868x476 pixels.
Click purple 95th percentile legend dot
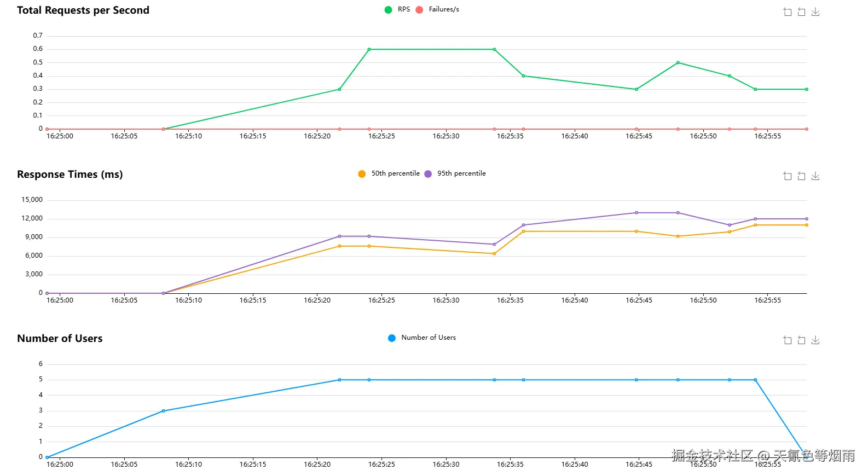point(428,174)
